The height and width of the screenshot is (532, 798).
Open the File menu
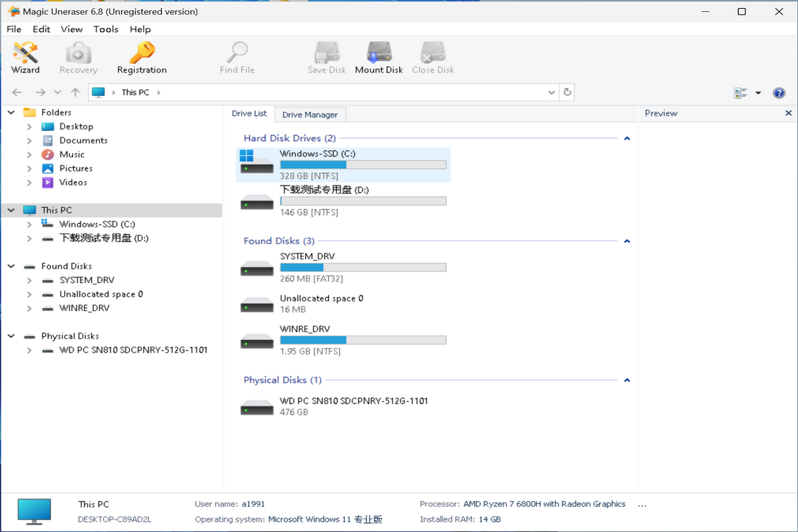click(14, 29)
